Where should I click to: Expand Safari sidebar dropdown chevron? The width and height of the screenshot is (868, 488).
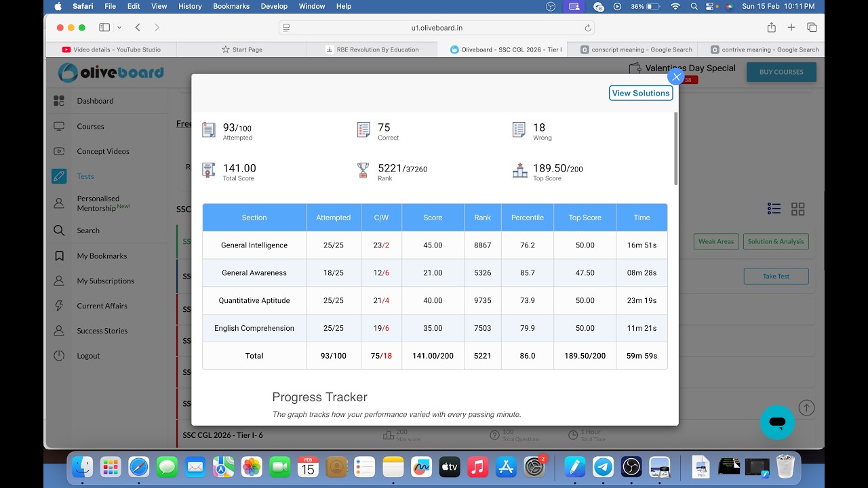click(119, 27)
